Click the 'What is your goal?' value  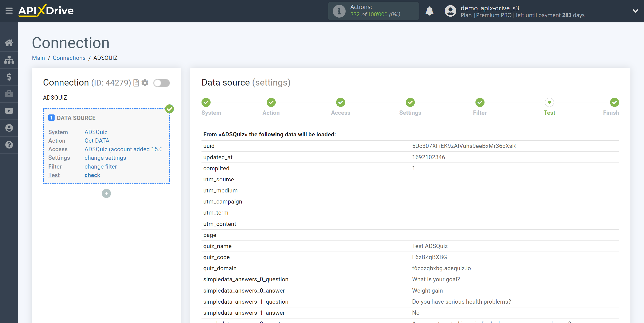(x=436, y=279)
